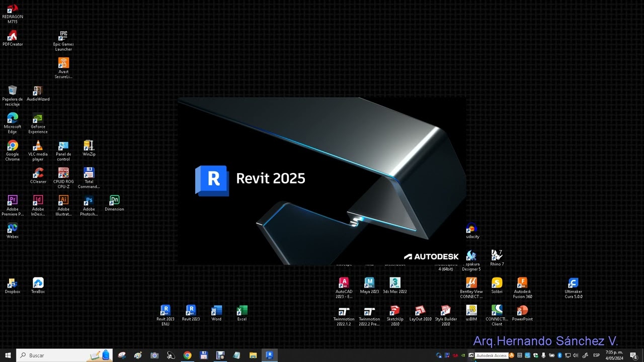Image resolution: width=644 pixels, height=362 pixels.
Task: Select the usBIM desktop icon
Action: (471, 313)
